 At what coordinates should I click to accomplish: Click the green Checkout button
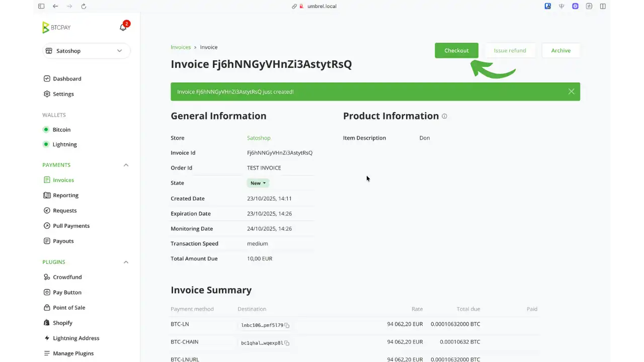(x=456, y=50)
